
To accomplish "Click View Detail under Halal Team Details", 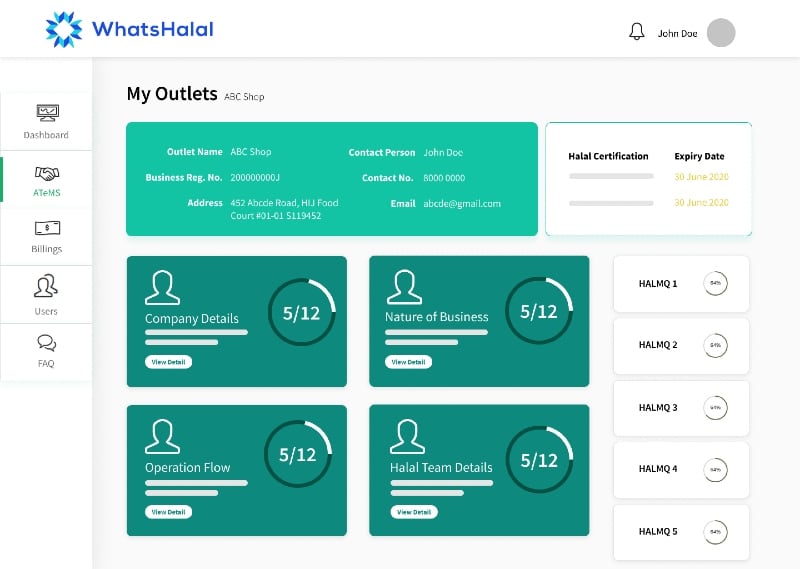I will [414, 512].
